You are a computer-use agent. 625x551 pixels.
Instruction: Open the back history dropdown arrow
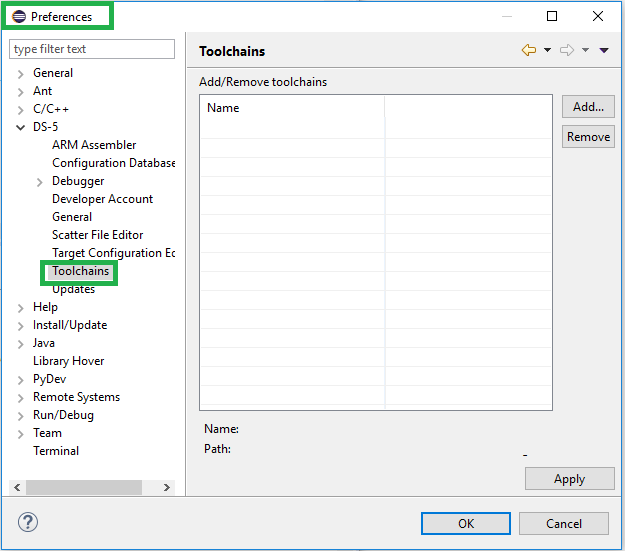[x=547, y=50]
